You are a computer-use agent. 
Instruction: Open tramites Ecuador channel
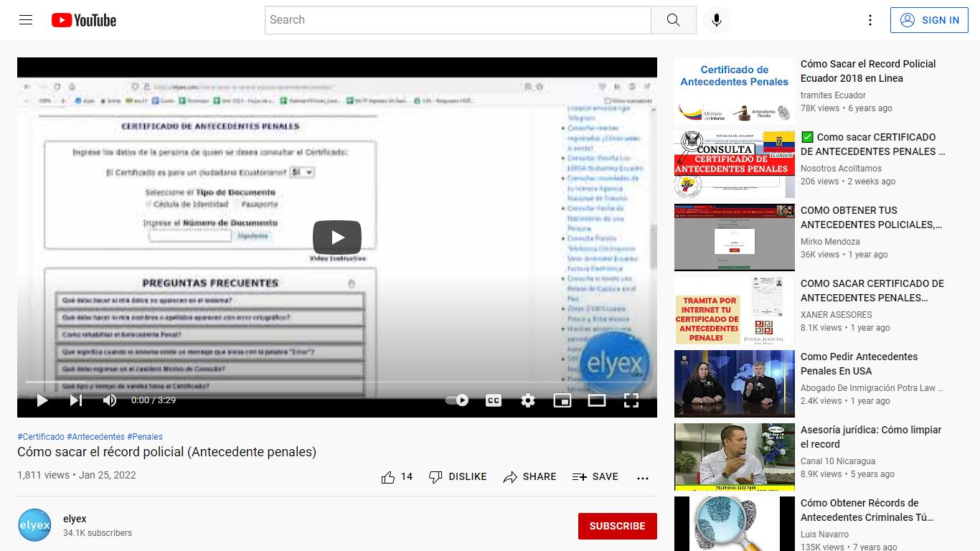(833, 95)
